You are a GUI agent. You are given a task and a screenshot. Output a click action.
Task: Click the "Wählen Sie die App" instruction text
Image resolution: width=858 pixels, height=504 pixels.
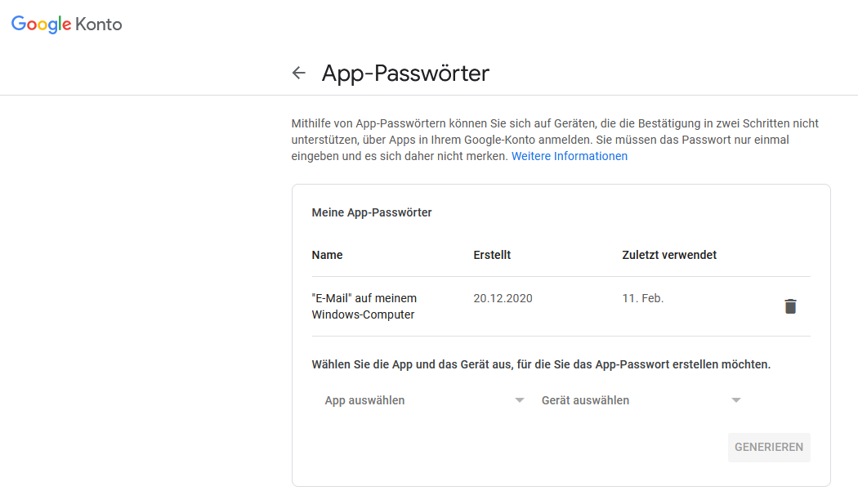(541, 364)
